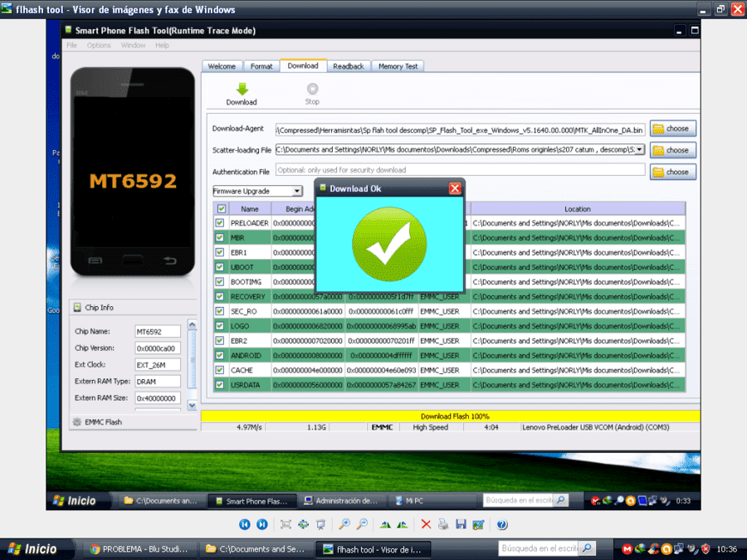The height and width of the screenshot is (560, 747).
Task: Click choose button for Download-Agent
Action: [x=672, y=129]
